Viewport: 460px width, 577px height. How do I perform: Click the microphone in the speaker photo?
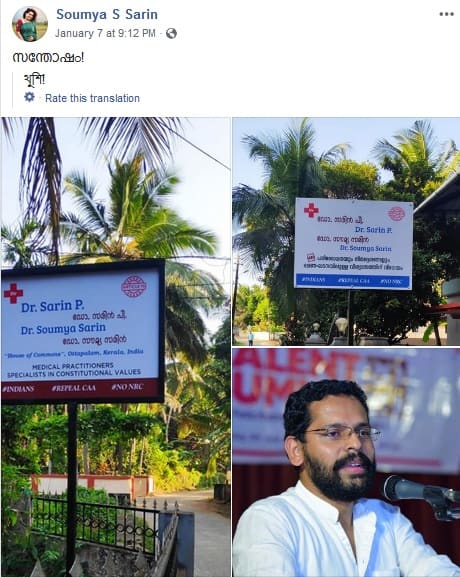tap(421, 495)
